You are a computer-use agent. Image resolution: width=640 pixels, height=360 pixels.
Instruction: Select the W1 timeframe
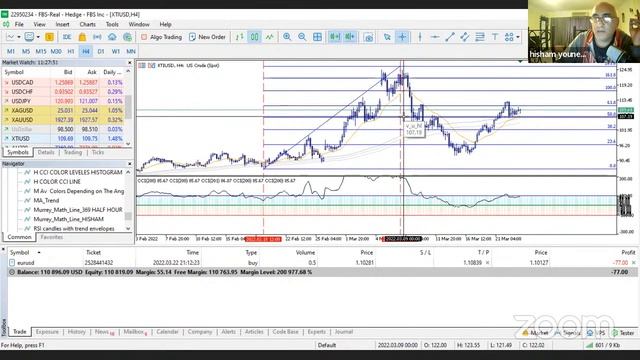116,51
